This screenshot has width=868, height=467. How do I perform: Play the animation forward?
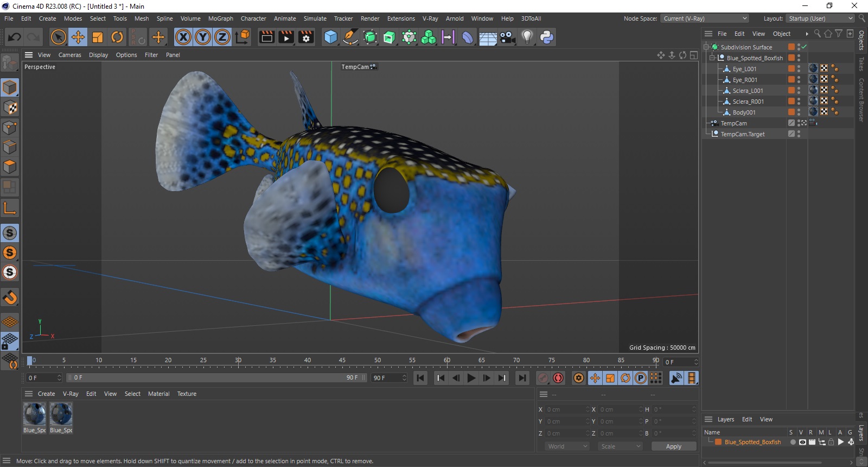[471, 378]
